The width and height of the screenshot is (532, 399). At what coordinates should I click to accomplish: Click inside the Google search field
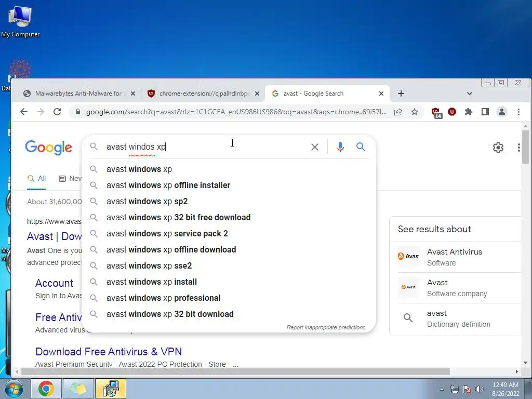coord(204,147)
